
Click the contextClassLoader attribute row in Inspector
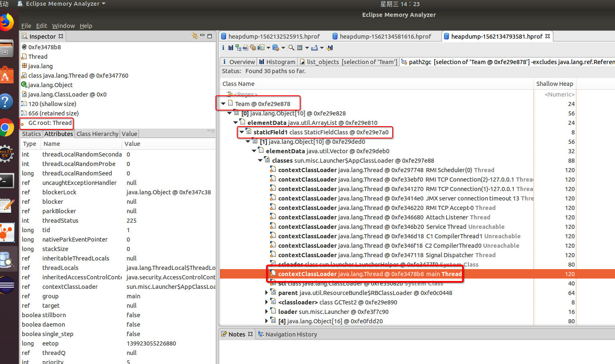[x=118, y=286]
